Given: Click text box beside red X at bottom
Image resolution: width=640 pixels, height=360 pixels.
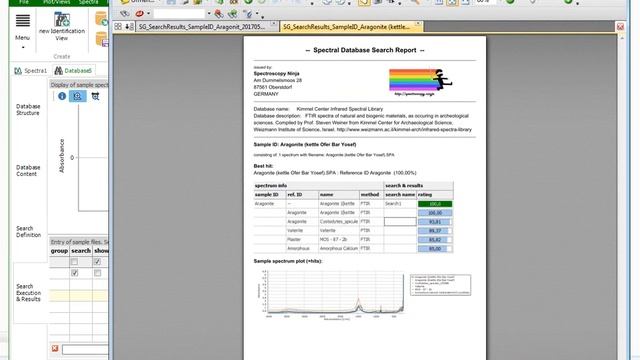Looking at the screenshot, I should click(85, 349).
